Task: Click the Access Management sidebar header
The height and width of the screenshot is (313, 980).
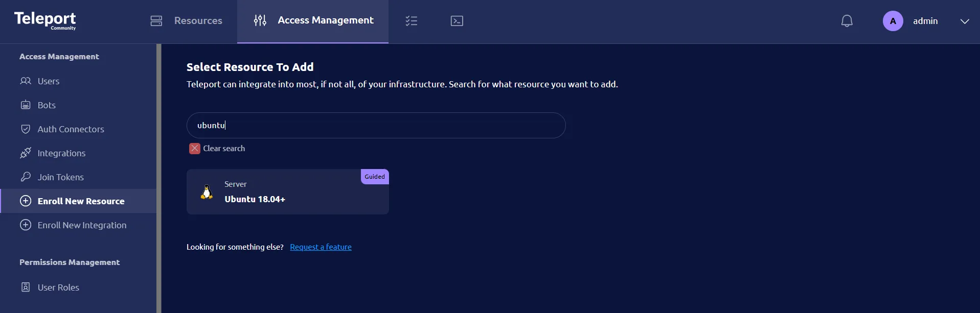Action: pyautogui.click(x=59, y=56)
